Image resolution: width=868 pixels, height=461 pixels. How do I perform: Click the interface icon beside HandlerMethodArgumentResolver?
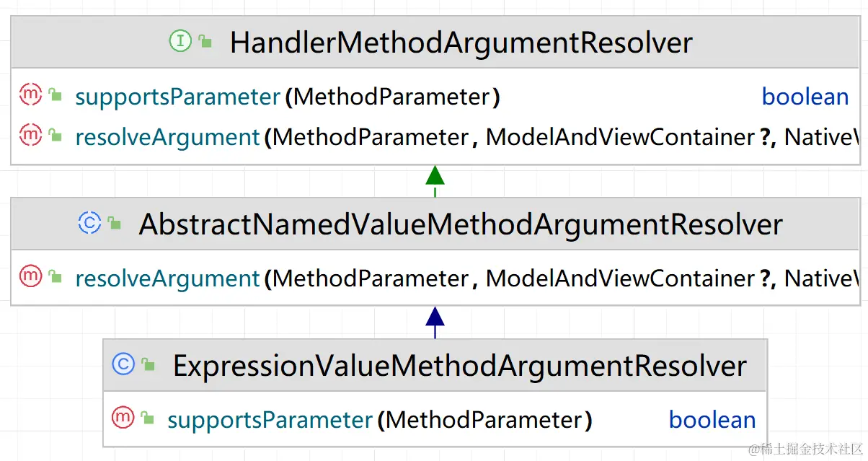180,42
